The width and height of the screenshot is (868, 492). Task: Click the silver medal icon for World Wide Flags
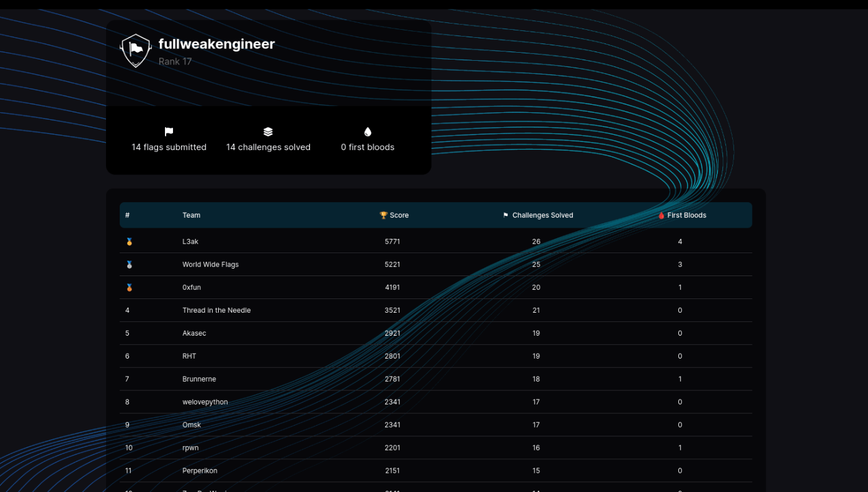click(x=130, y=264)
